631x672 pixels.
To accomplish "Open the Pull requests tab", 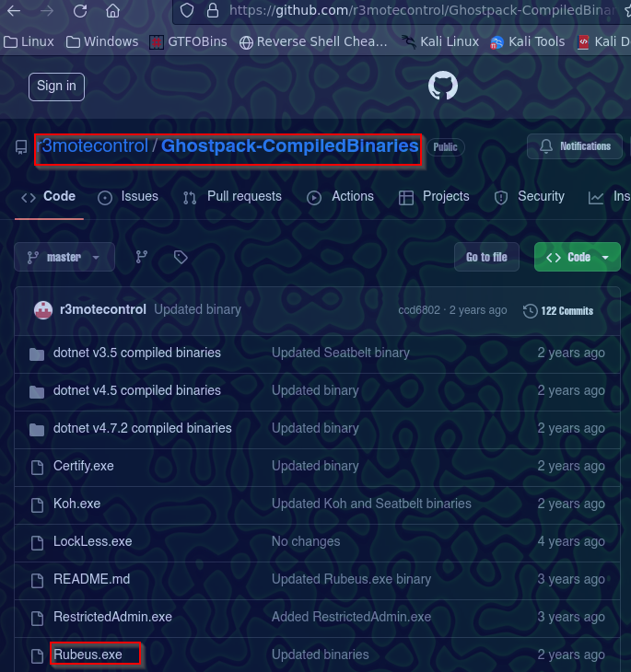I will click(233, 197).
